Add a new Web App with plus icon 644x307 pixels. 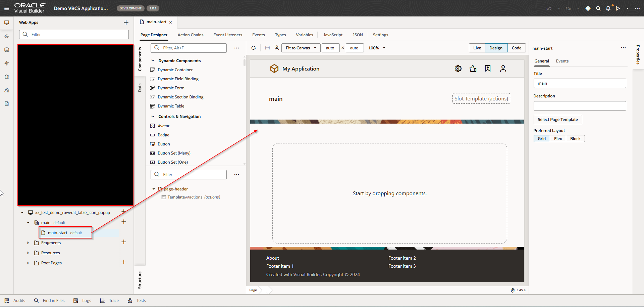pos(126,23)
